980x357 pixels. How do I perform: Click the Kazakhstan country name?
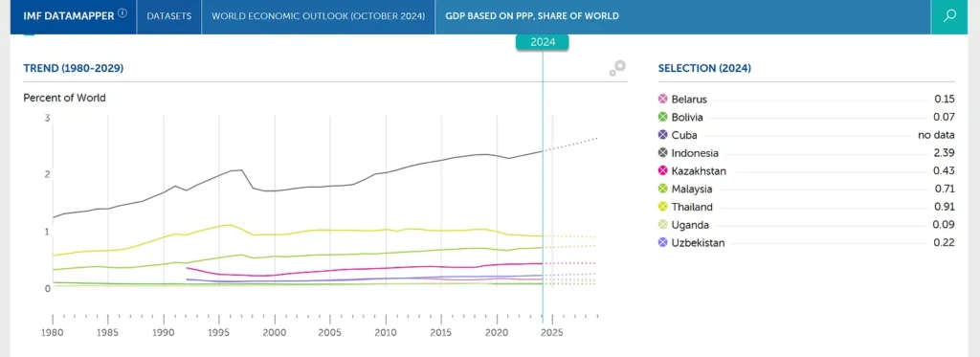tap(699, 171)
